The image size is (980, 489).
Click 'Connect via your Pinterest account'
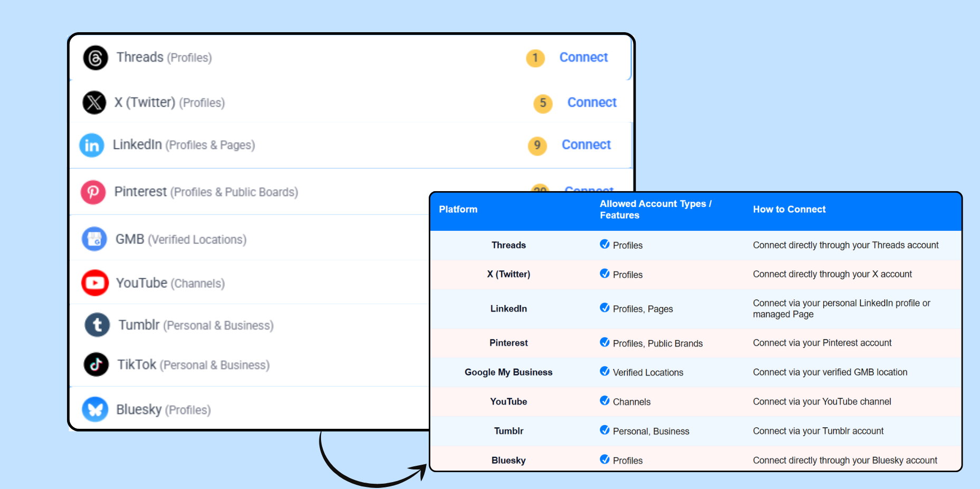coord(822,343)
